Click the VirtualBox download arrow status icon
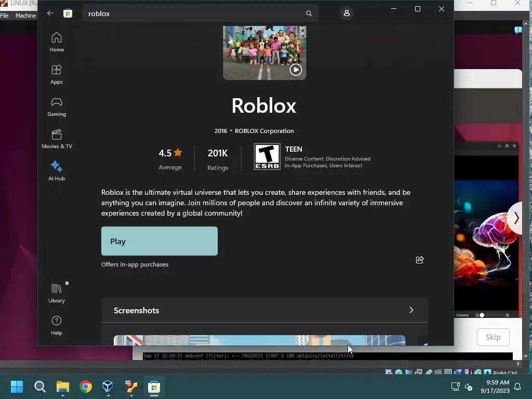 pos(487,372)
